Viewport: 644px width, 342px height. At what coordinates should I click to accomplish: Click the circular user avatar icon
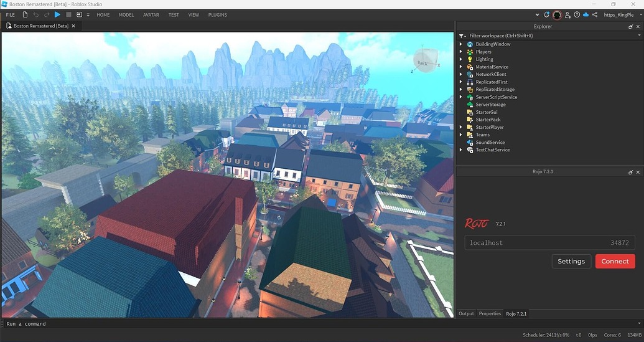coord(557,15)
